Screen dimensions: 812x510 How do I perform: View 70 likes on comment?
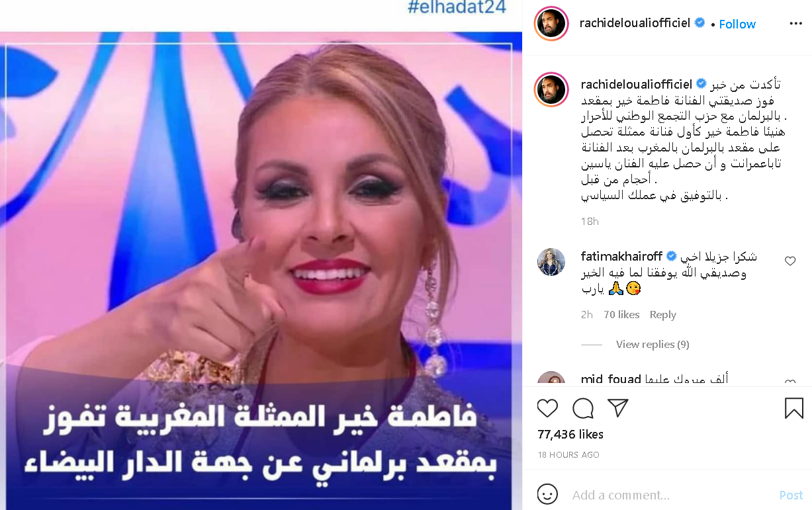click(621, 315)
